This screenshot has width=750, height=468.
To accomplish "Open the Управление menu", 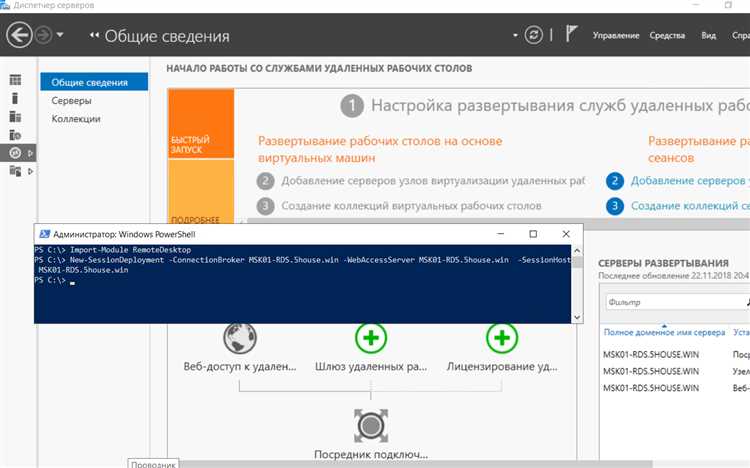I will [616, 35].
